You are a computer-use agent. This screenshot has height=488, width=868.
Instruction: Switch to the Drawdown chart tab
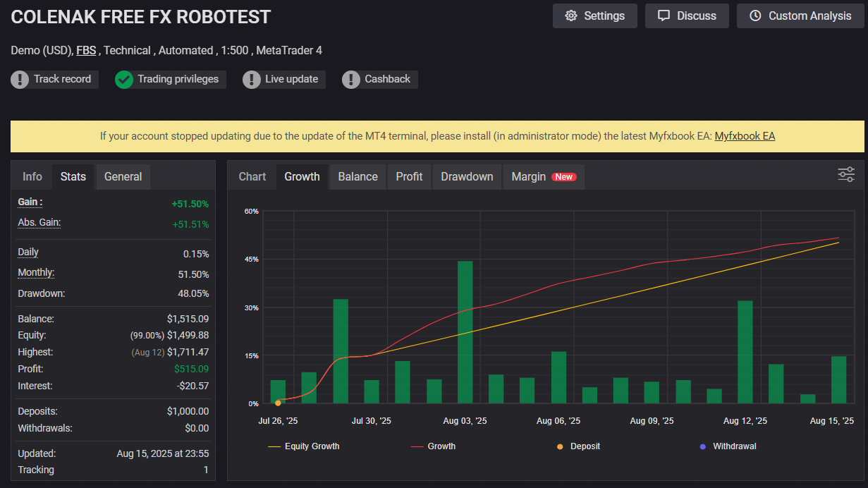(467, 176)
